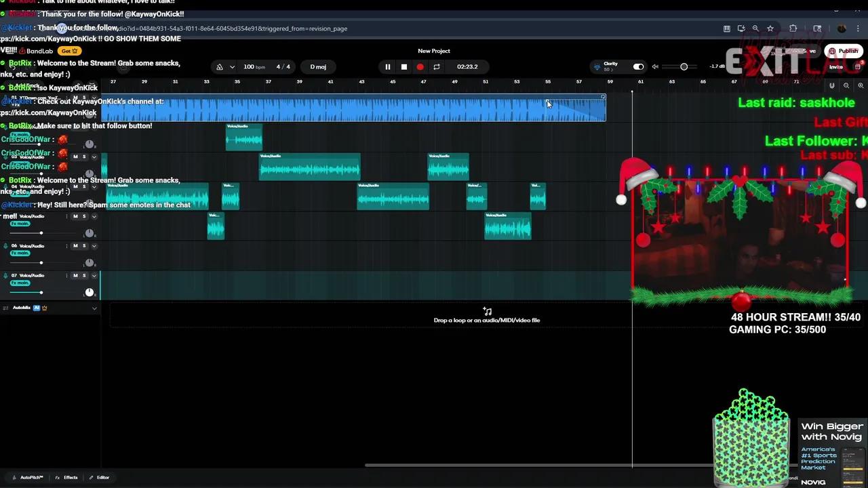
Task: Click the 02:23.2 time display
Action: [x=467, y=66]
